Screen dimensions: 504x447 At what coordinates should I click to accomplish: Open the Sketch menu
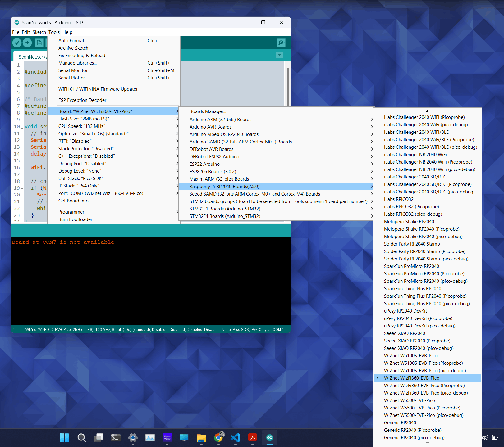(39, 32)
